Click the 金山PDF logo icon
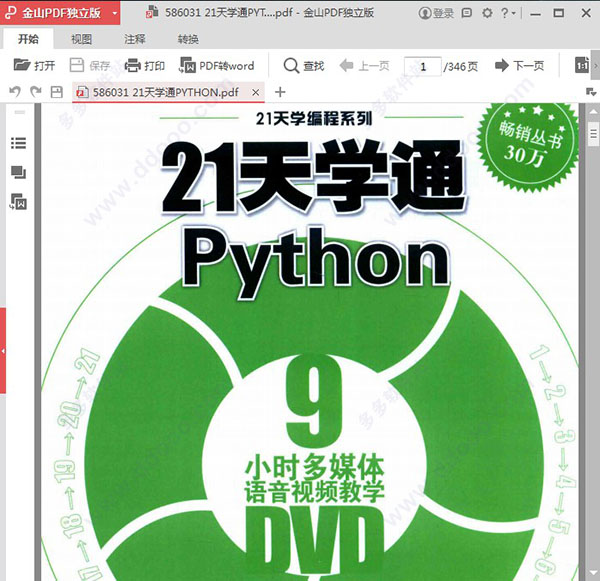The image size is (600, 581). pos(10,13)
